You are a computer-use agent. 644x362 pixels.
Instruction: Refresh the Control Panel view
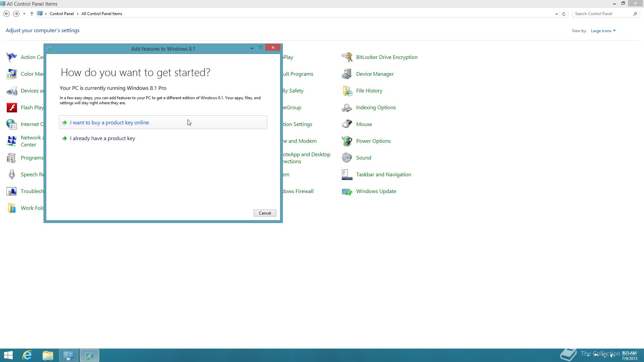coord(564,14)
